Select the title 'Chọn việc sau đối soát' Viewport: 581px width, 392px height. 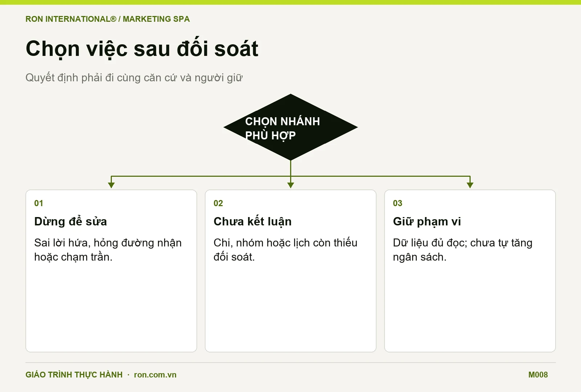pyautogui.click(x=142, y=48)
